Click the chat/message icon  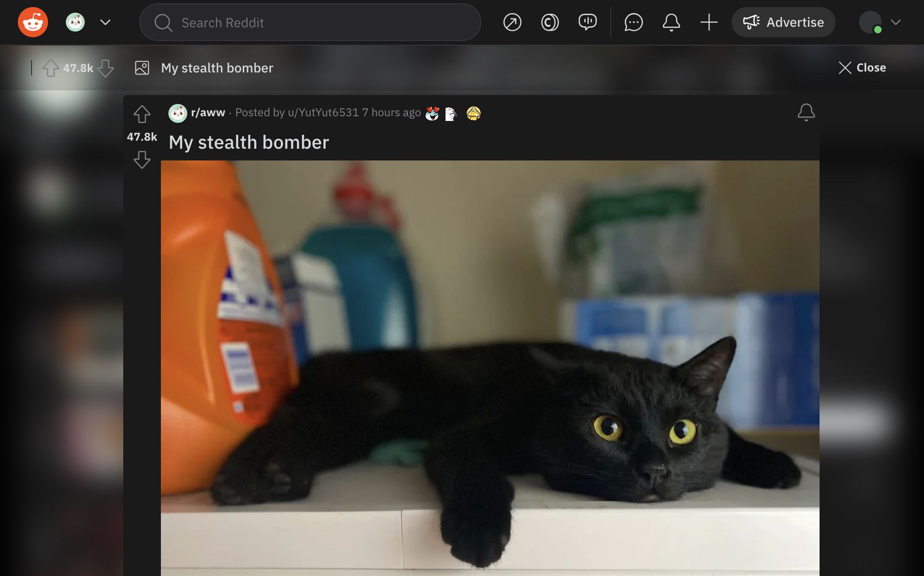tap(633, 22)
